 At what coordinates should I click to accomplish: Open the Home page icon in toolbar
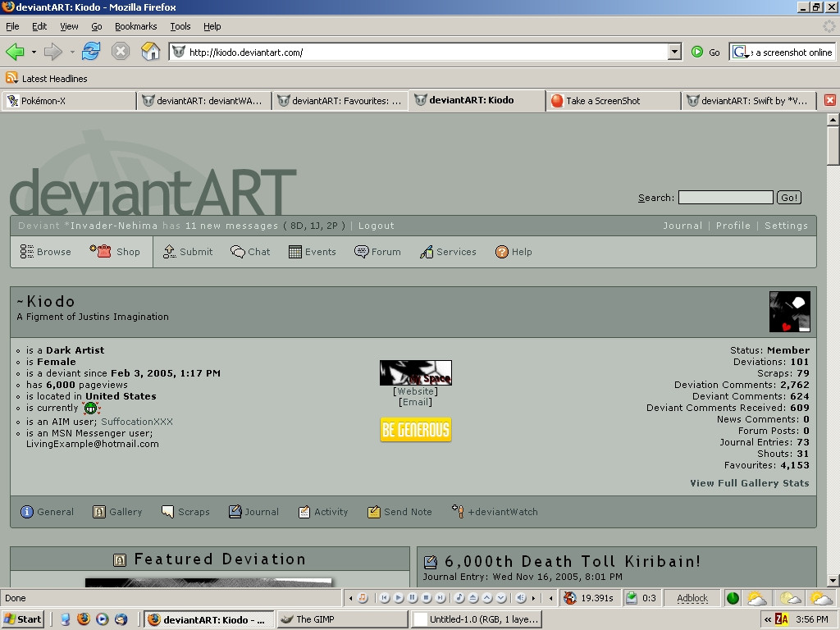[x=151, y=52]
